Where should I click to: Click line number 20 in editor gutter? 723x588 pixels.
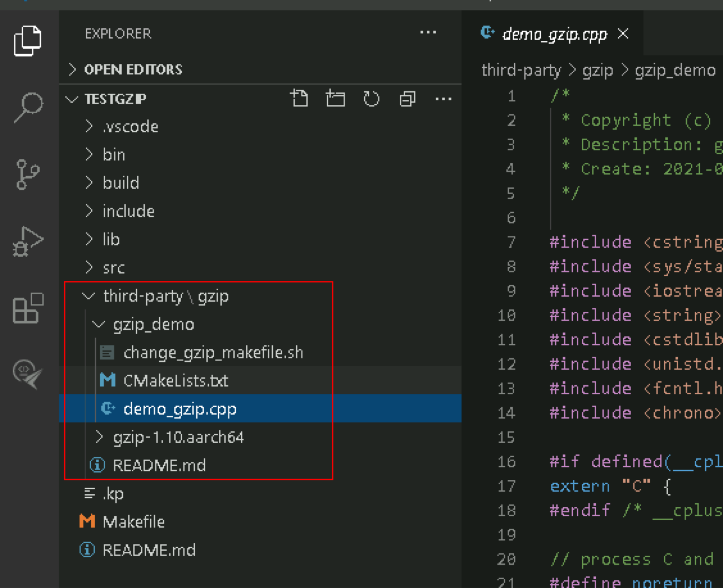click(507, 559)
